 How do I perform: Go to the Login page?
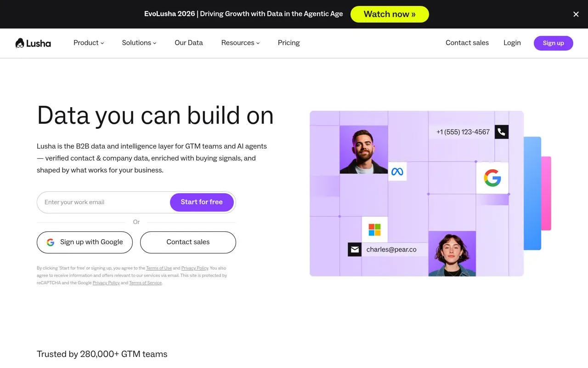[512, 43]
